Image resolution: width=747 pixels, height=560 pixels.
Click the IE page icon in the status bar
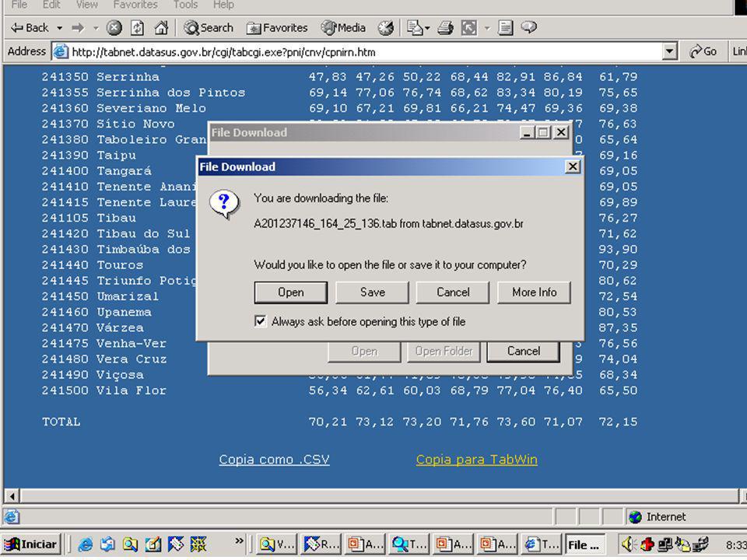(12, 516)
